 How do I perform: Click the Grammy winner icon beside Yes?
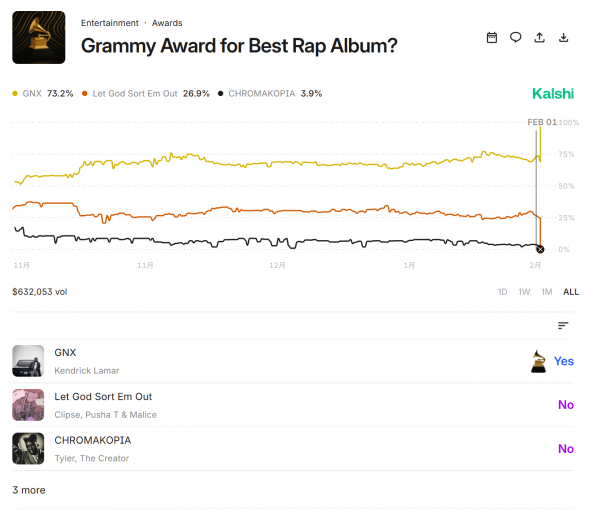(x=538, y=361)
